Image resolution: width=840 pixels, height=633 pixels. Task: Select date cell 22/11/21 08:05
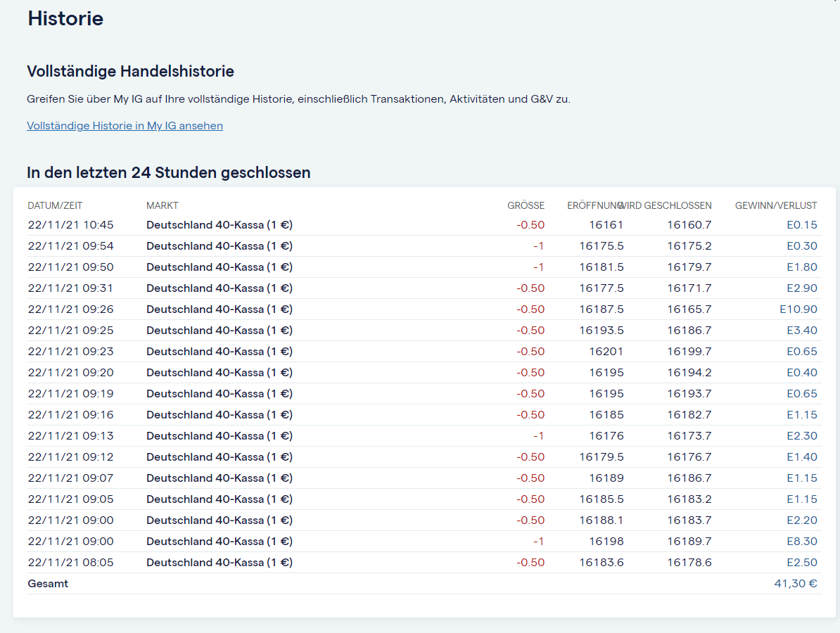point(71,563)
